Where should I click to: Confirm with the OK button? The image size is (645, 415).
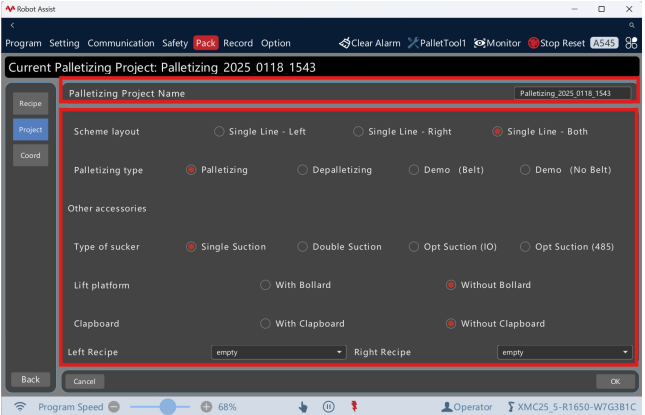coord(615,382)
